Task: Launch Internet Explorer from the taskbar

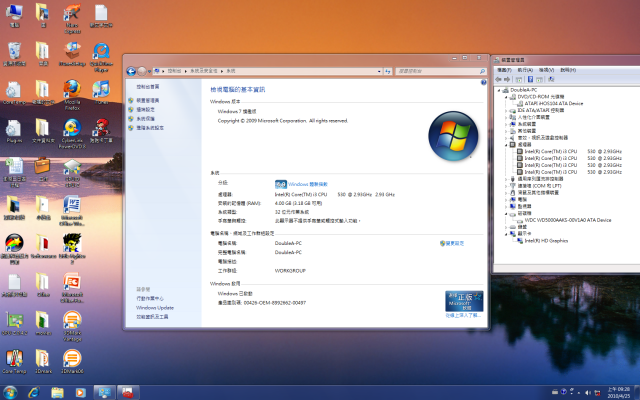Action: pos(34,393)
